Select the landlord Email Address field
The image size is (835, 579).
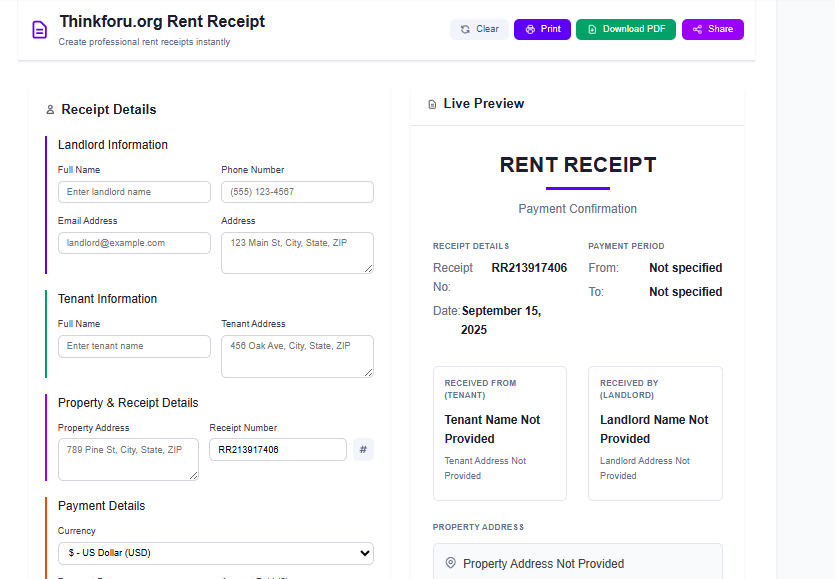pos(134,243)
